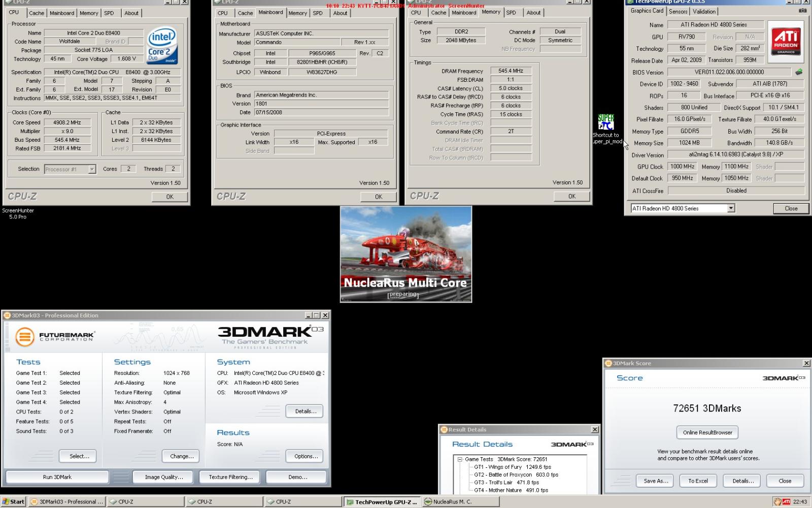812x508 pixels.
Task: Click the hand icon in system tray
Action: click(x=777, y=502)
